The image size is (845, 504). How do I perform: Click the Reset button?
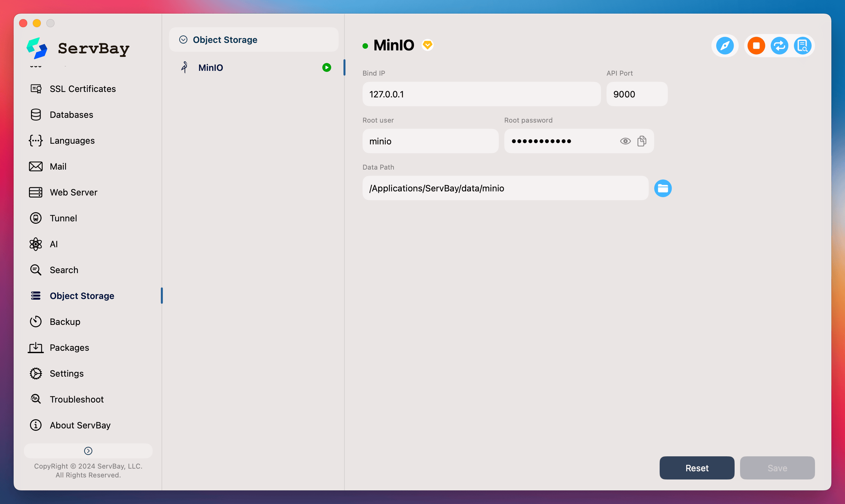coord(697,468)
